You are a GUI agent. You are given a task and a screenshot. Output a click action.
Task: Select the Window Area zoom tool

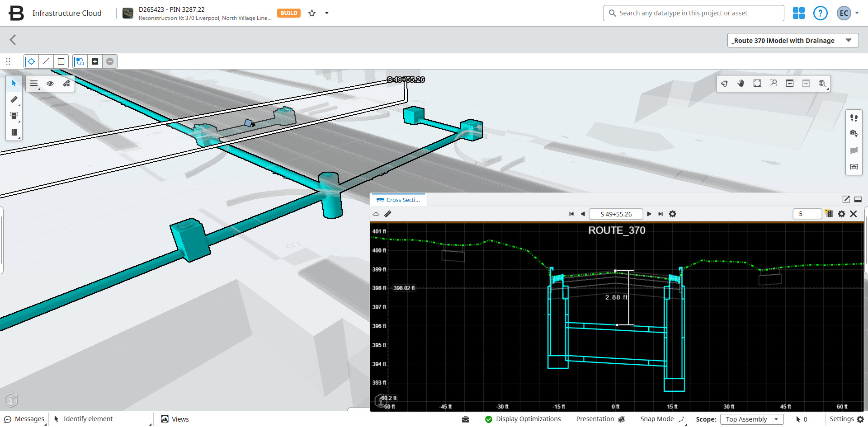(773, 84)
